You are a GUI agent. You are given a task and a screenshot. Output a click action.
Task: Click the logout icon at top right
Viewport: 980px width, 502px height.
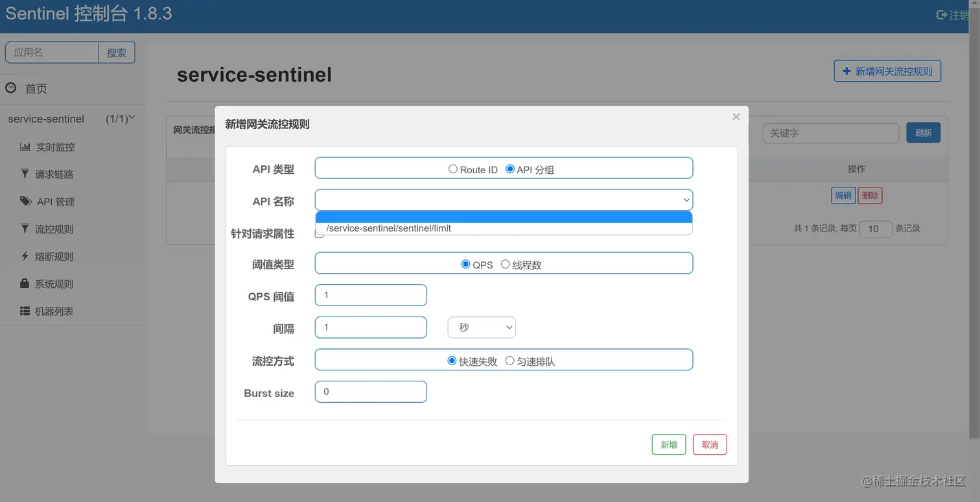942,15
